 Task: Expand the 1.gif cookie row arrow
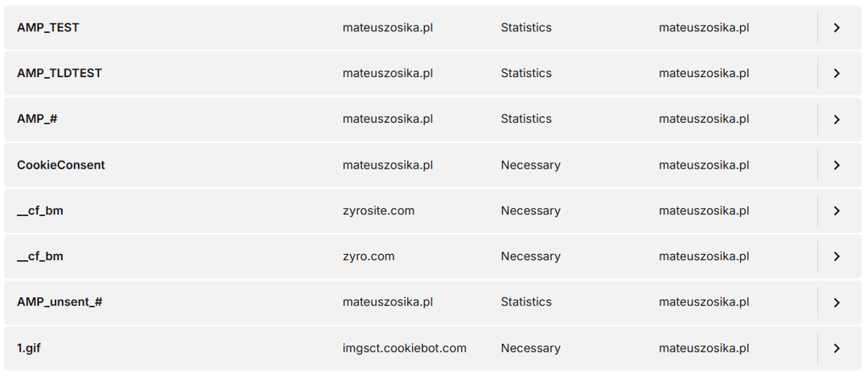[837, 348]
